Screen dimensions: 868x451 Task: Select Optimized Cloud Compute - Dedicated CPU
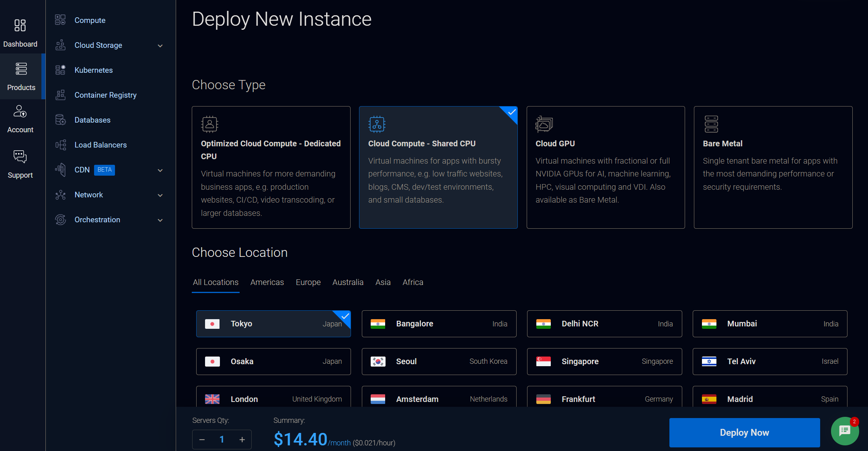[271, 167]
